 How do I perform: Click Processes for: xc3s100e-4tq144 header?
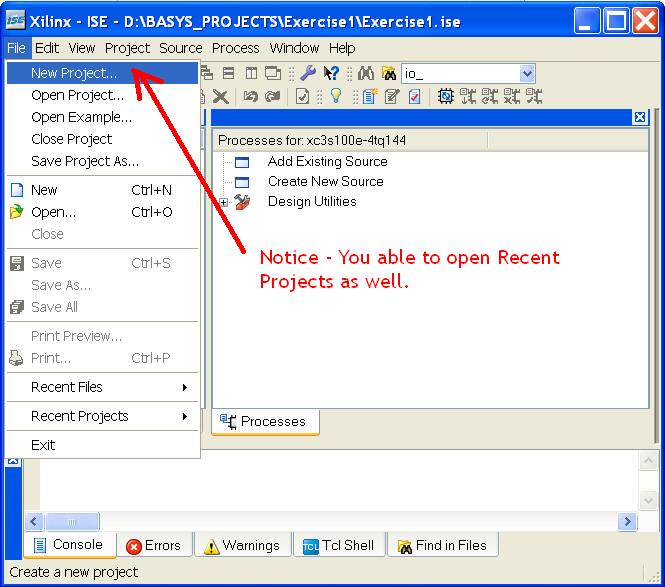point(350,140)
